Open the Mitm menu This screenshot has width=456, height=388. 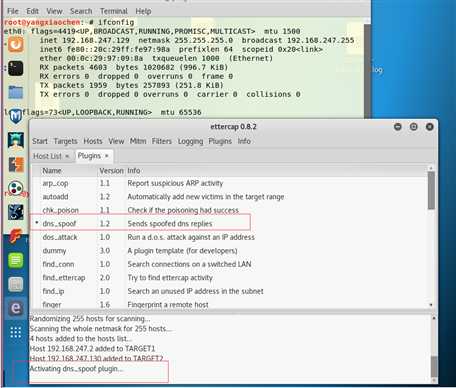(138, 141)
